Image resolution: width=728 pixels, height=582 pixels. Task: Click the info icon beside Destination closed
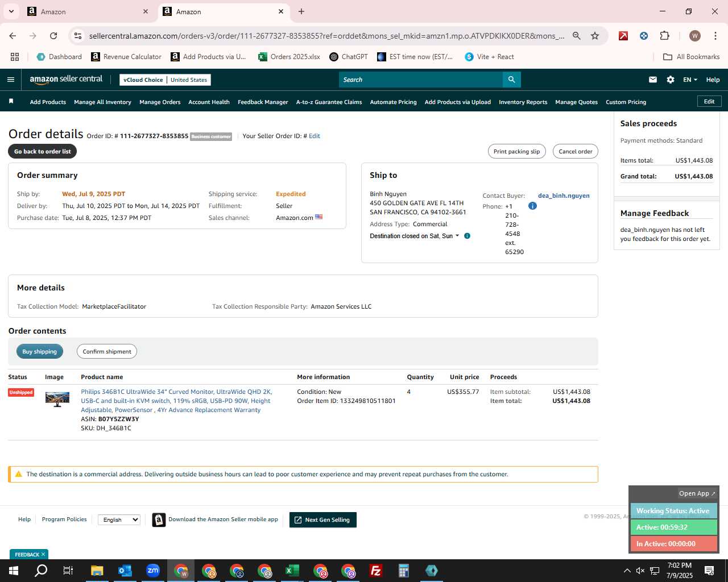click(467, 236)
